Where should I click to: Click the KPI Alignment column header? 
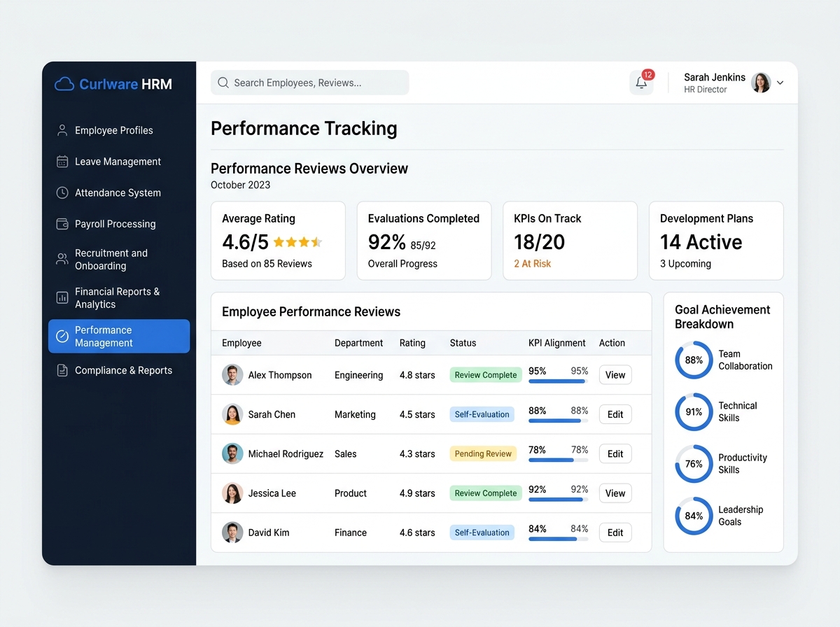557,343
